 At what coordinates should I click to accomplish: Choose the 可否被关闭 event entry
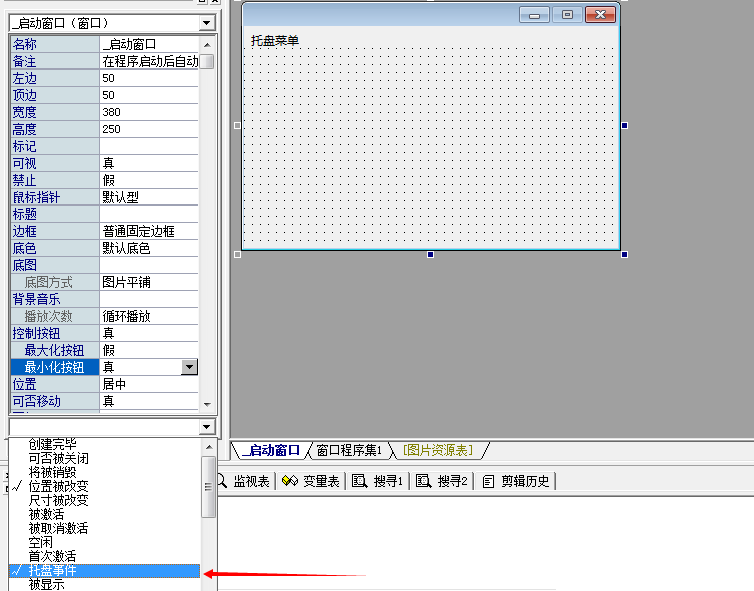[x=104, y=458]
